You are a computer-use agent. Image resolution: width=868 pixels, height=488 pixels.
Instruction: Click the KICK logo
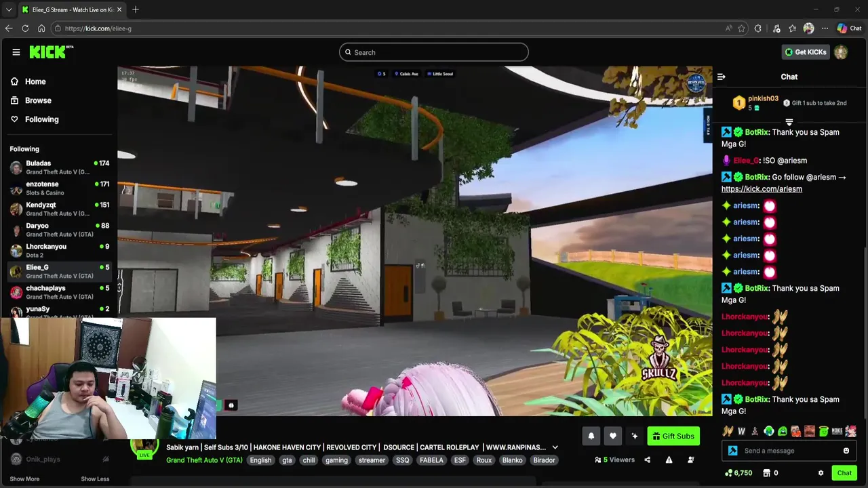tap(51, 52)
